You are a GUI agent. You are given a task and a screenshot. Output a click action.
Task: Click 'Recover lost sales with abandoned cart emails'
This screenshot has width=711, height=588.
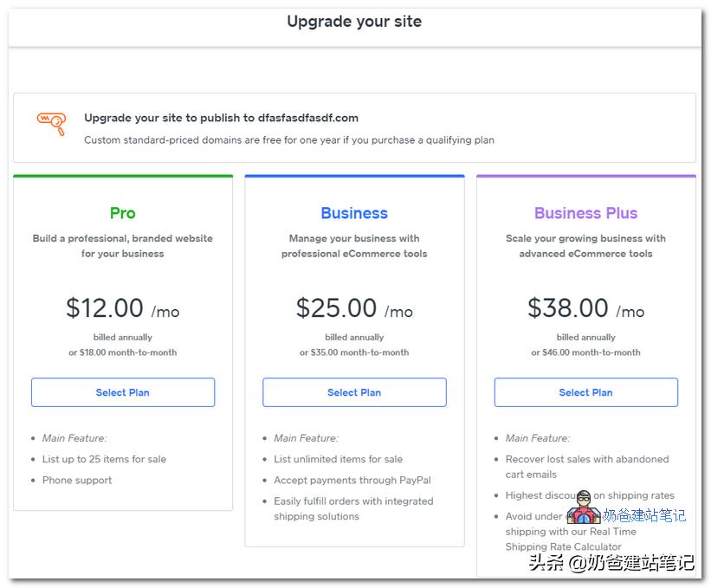587,467
